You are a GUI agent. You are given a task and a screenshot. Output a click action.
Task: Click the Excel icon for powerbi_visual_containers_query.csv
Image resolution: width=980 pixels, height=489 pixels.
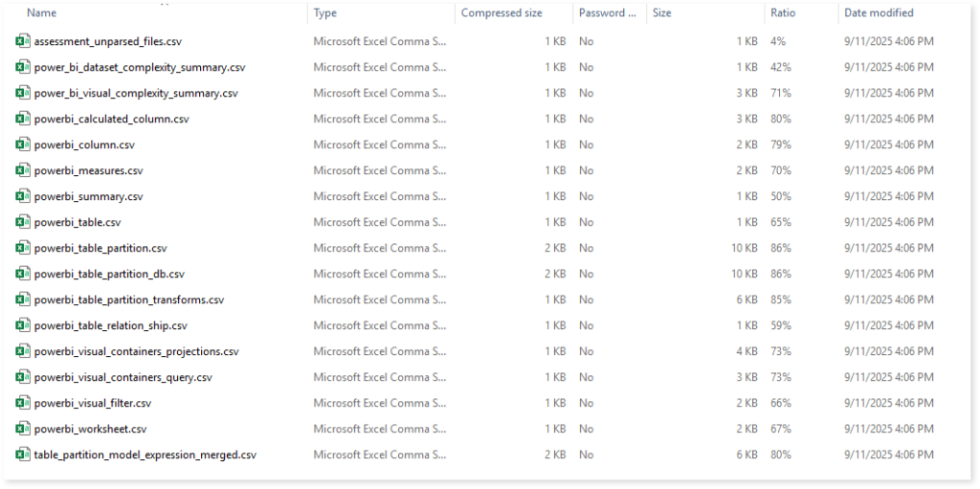pos(23,377)
